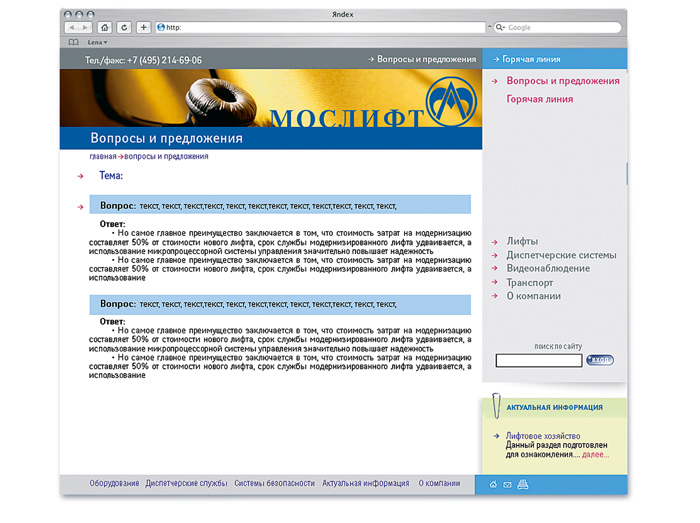Open О компании in sidebar
The width and height of the screenshot is (700, 523).
pyautogui.click(x=533, y=296)
